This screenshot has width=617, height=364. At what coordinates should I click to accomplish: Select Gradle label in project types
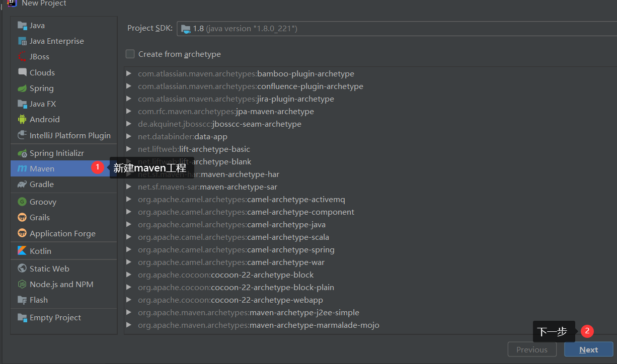pyautogui.click(x=42, y=184)
